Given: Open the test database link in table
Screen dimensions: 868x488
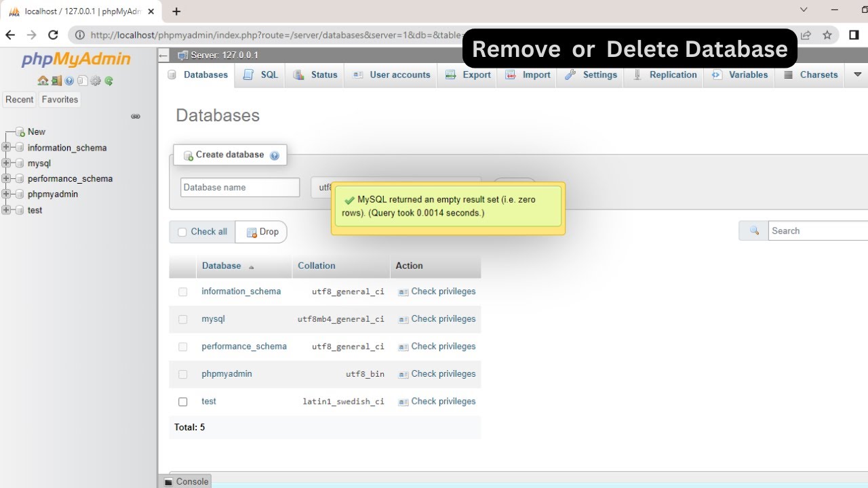Looking at the screenshot, I should [x=209, y=402].
